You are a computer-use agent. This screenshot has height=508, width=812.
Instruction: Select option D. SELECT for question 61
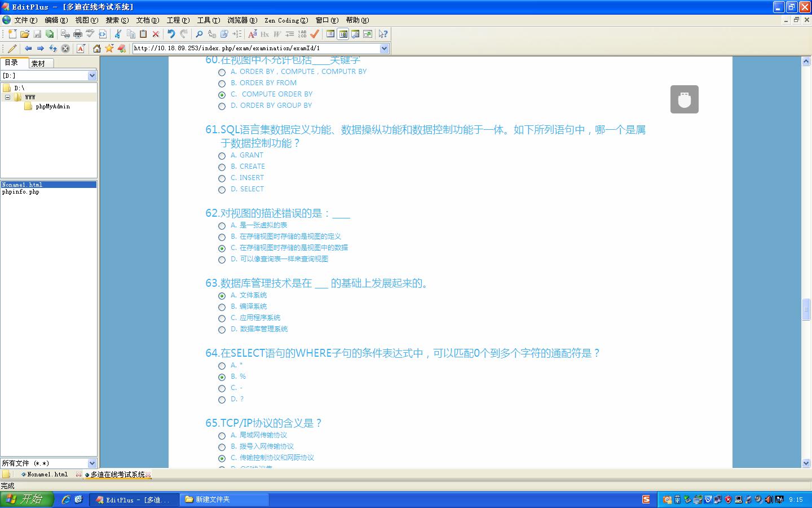(222, 190)
